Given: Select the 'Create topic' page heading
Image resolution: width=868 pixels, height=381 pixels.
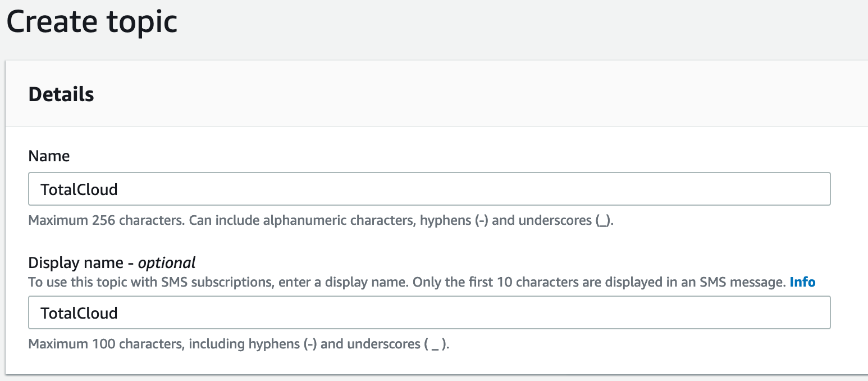Looking at the screenshot, I should 92,22.
